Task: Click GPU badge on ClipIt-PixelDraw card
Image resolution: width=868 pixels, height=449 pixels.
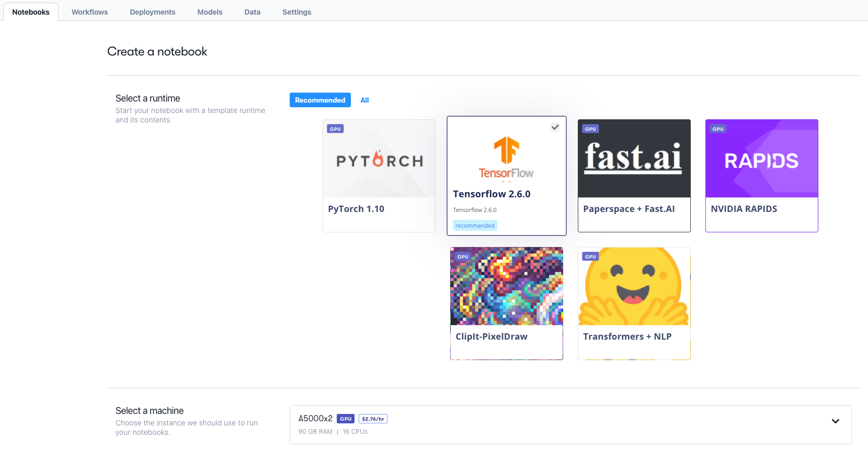Action: pos(463,256)
